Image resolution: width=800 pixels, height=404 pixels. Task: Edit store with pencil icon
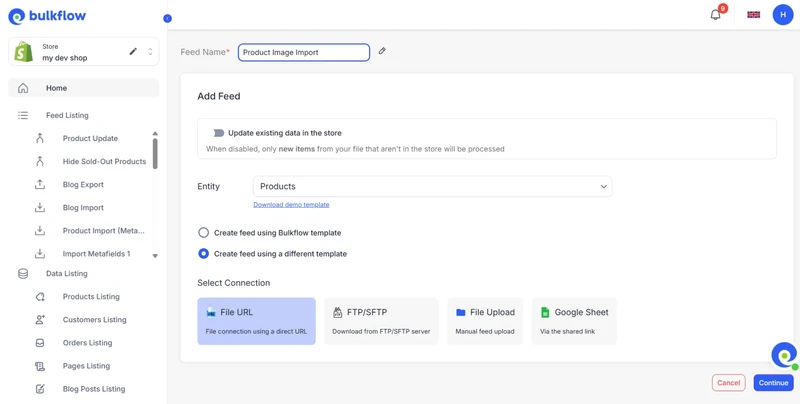click(x=133, y=52)
